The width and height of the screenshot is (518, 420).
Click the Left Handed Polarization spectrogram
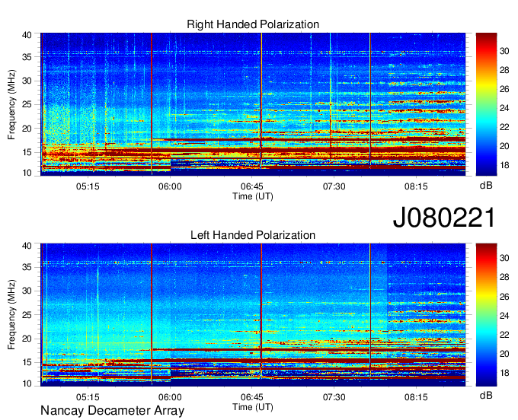coord(253,315)
